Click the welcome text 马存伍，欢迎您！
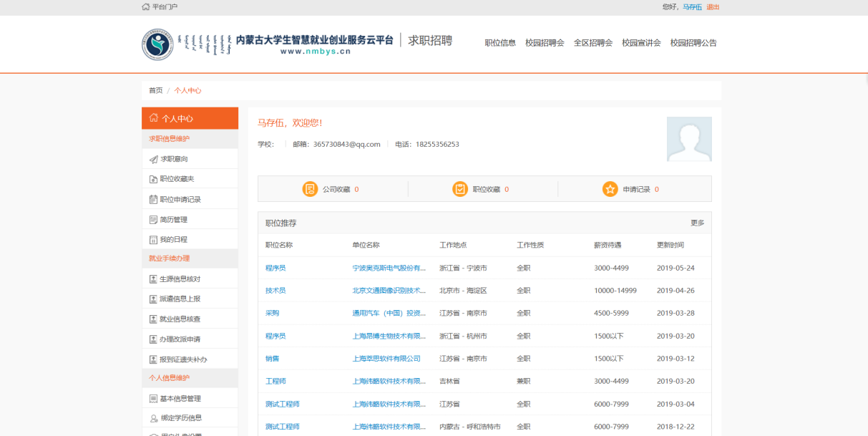This screenshot has height=436, width=868. (x=290, y=123)
